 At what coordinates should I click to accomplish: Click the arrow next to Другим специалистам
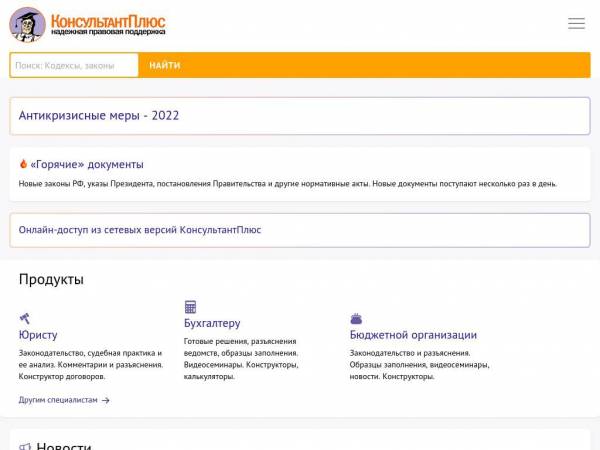pos(106,400)
